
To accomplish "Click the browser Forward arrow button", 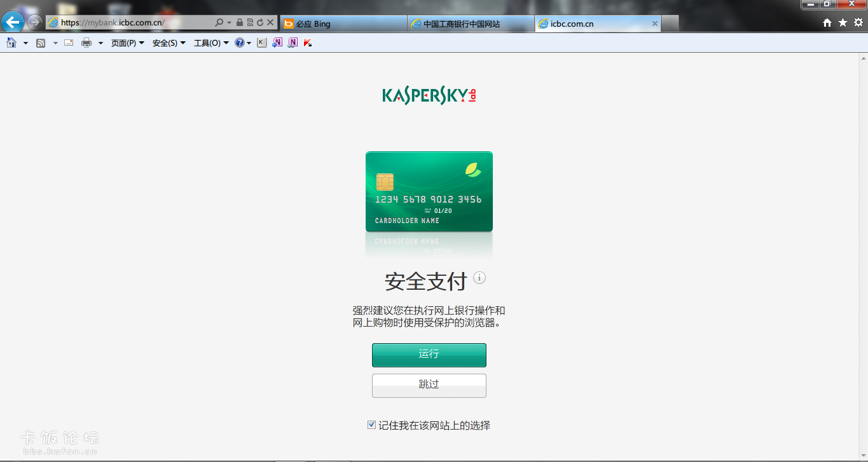I will click(x=35, y=23).
